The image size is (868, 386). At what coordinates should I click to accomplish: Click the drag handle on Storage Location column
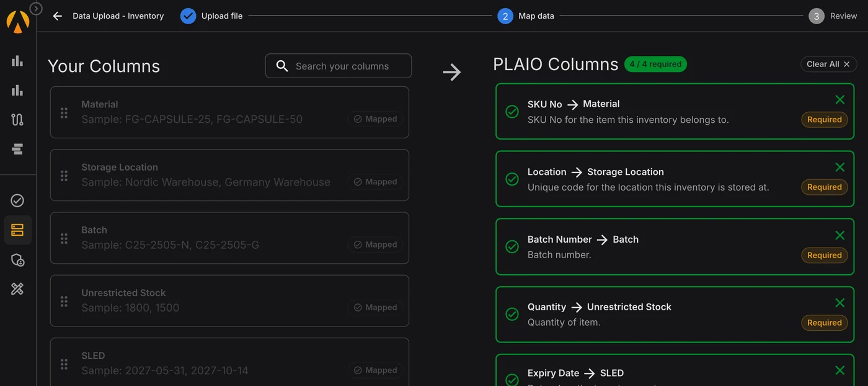[64, 176]
